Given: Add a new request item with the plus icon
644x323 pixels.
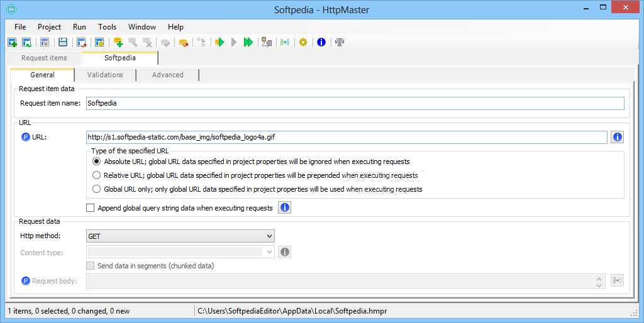Looking at the screenshot, I should point(118,42).
